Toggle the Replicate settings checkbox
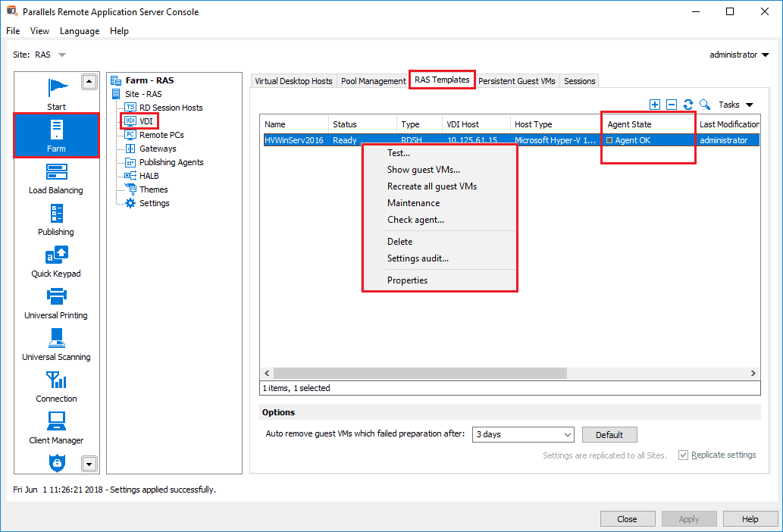 [683, 455]
